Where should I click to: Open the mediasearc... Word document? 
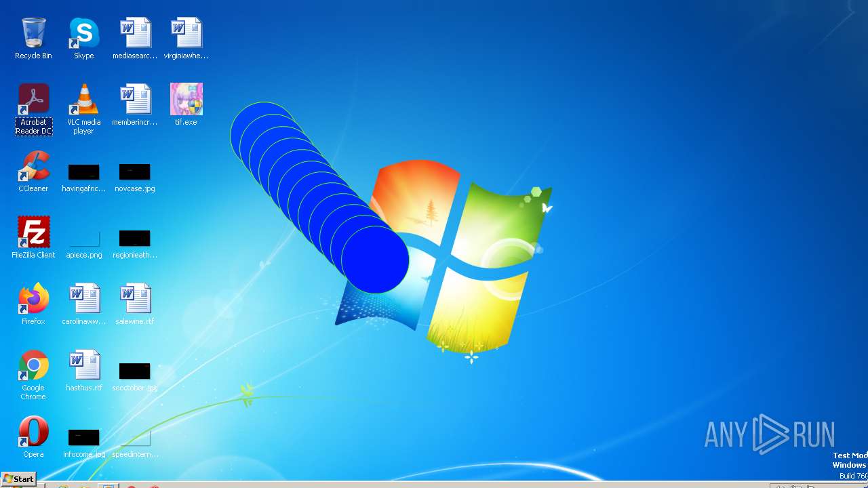click(x=135, y=39)
